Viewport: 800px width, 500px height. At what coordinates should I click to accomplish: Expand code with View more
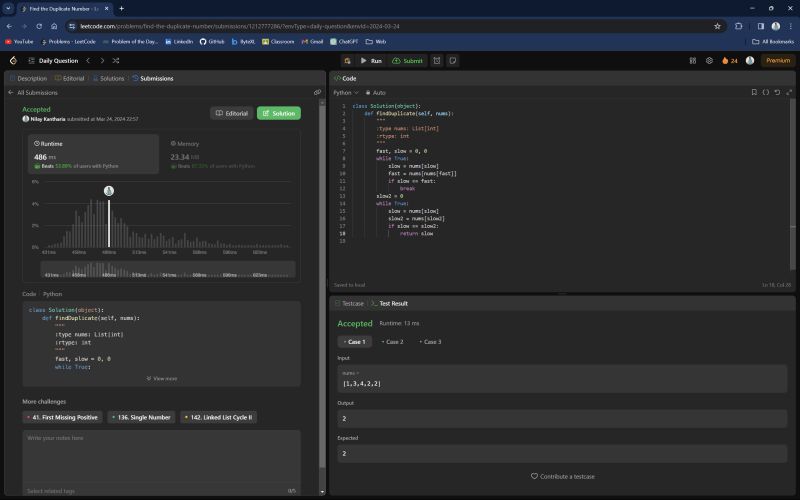click(162, 379)
